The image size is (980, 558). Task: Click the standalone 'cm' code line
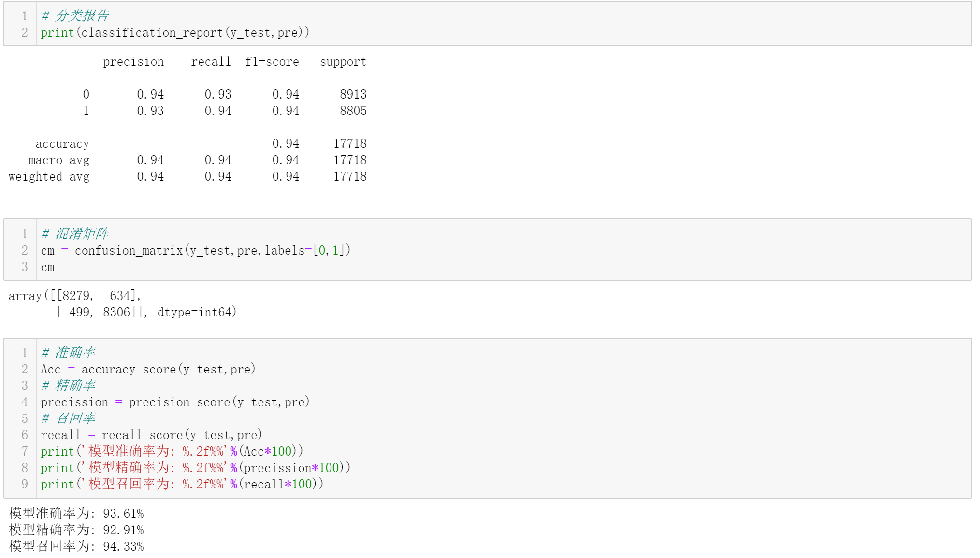[x=47, y=267]
